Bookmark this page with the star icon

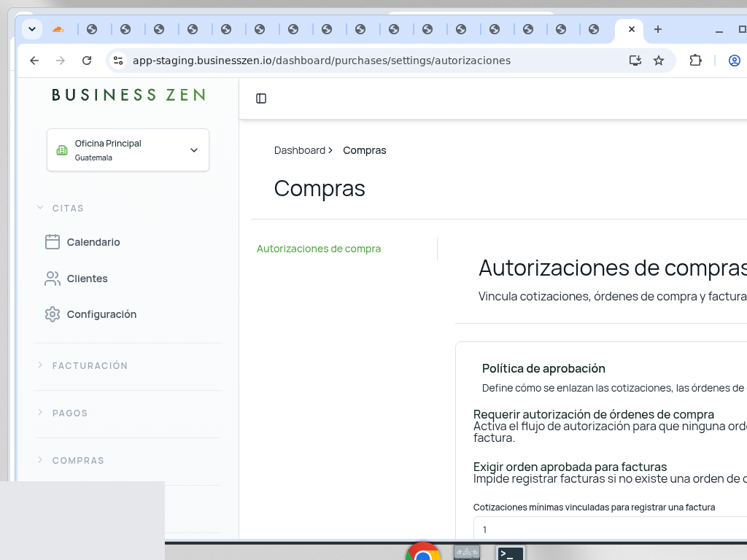[x=659, y=61]
